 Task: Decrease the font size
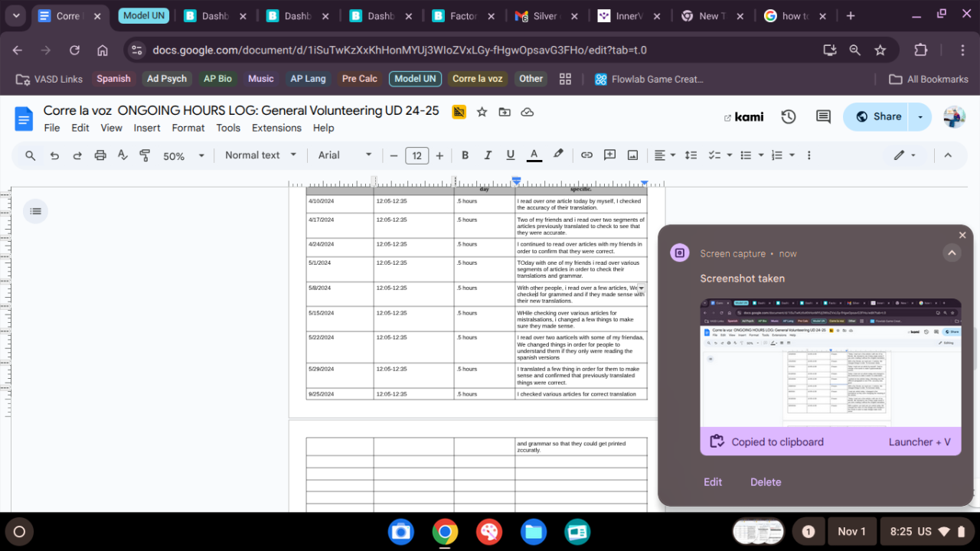pos(394,155)
